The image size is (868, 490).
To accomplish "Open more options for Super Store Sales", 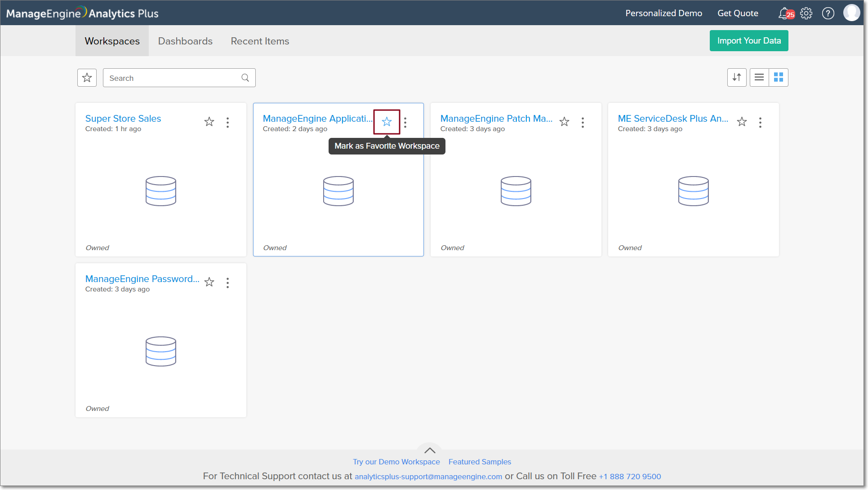I will point(228,122).
